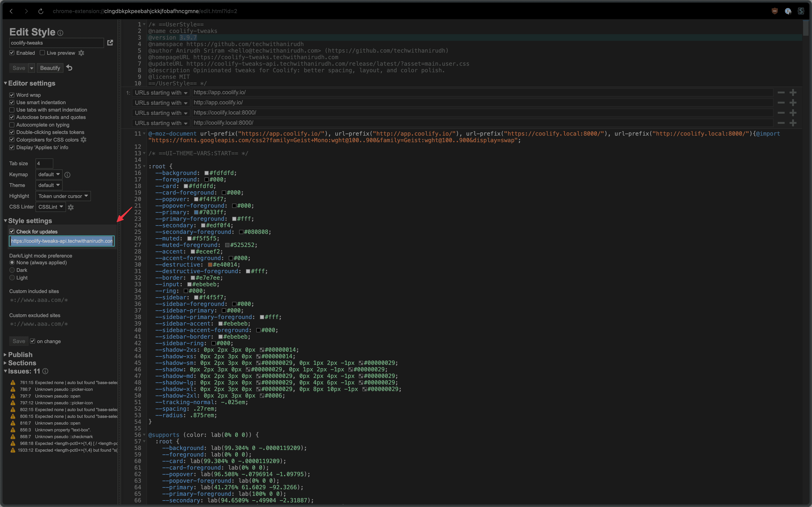This screenshot has width=812, height=507.
Task: Select the Dark mode preference radio
Action: pos(12,270)
